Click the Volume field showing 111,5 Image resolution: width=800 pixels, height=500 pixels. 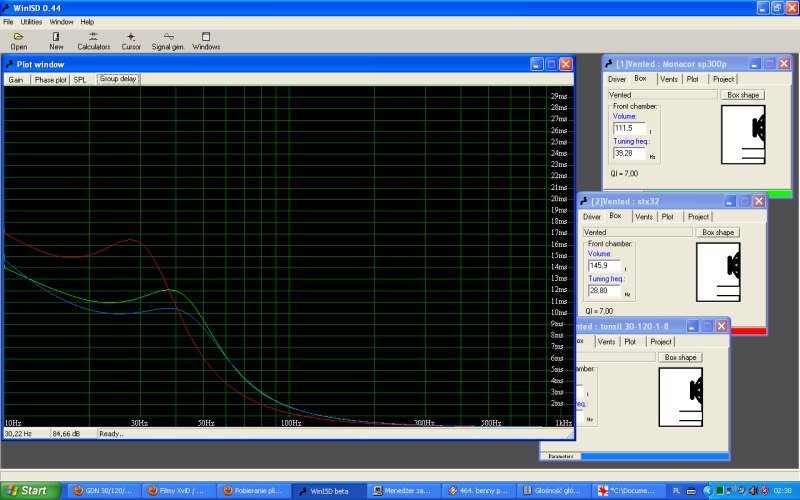(x=630, y=128)
